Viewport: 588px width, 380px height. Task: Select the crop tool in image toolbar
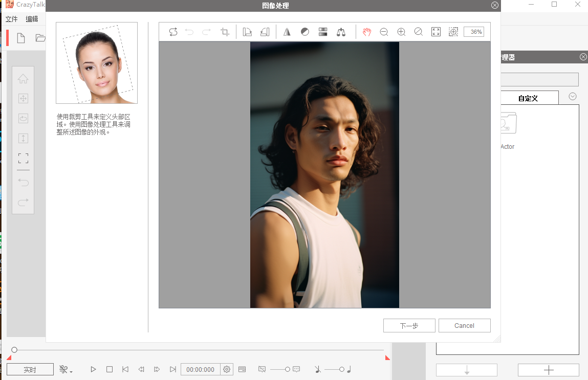tap(225, 32)
